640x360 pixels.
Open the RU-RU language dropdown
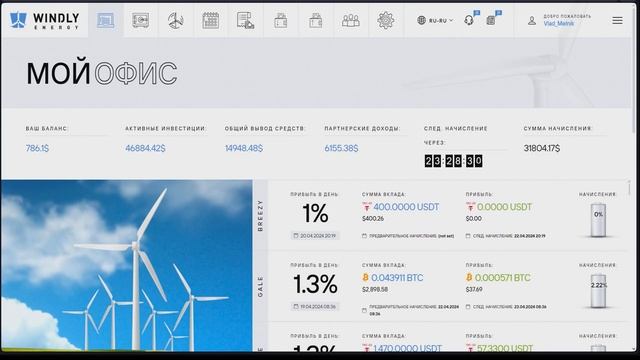click(435, 20)
